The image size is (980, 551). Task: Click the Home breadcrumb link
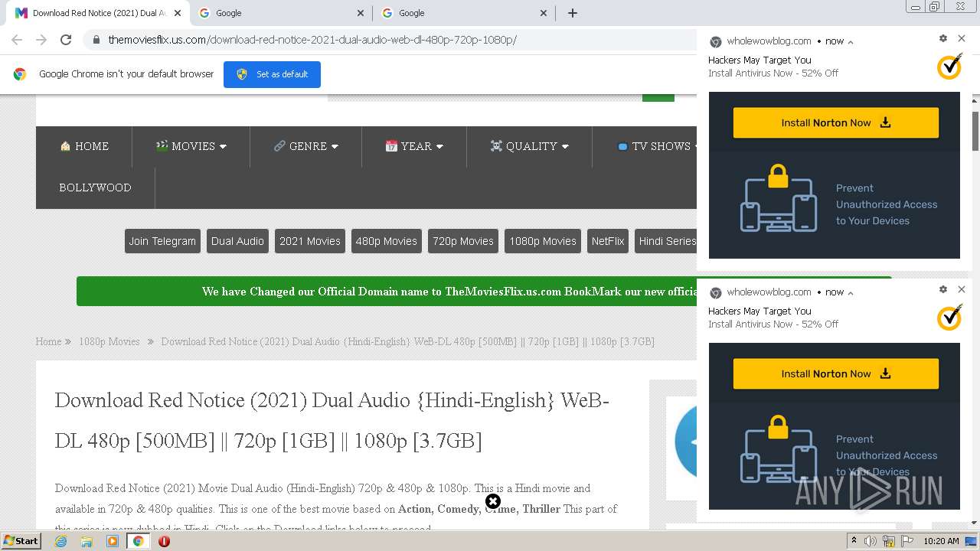tap(48, 341)
